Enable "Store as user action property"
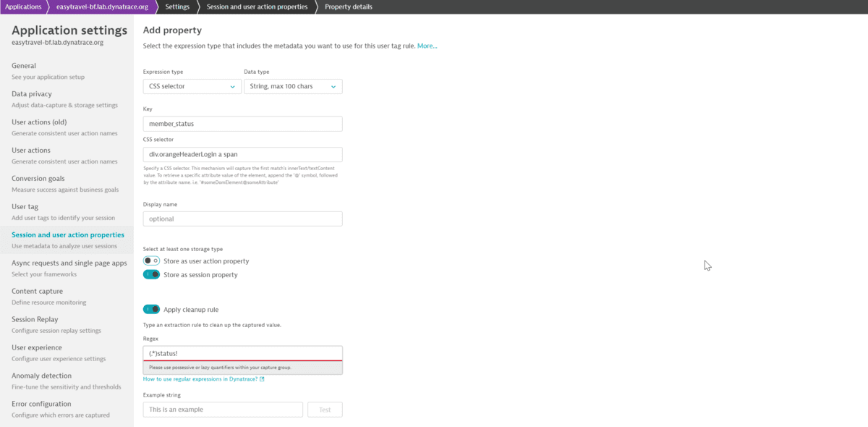868x427 pixels. click(151, 261)
